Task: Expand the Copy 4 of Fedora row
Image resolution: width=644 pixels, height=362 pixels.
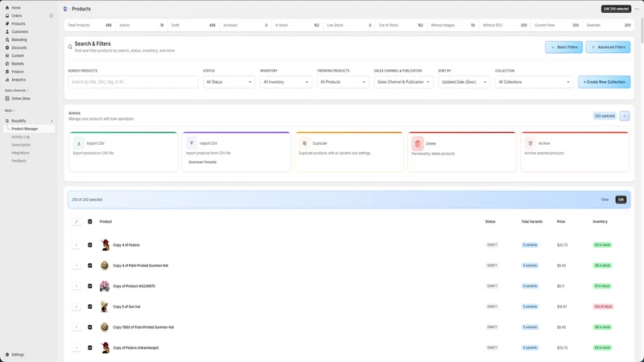Action: coord(76,245)
